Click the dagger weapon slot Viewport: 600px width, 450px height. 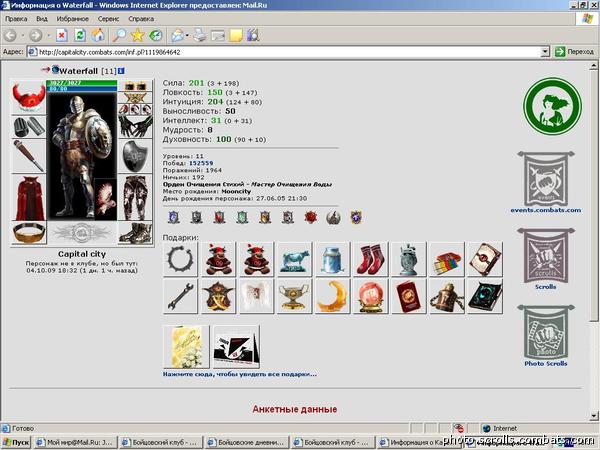click(x=29, y=156)
